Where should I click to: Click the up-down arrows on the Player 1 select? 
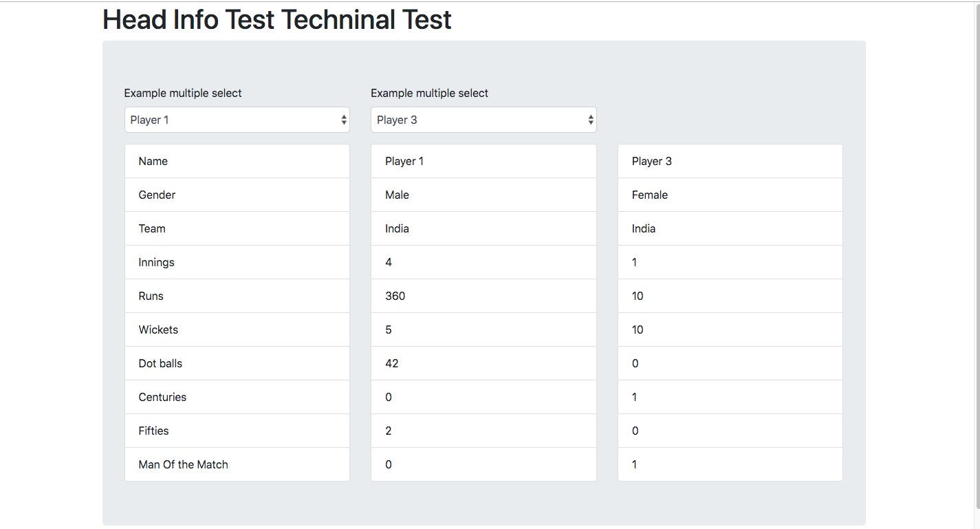[x=344, y=120]
